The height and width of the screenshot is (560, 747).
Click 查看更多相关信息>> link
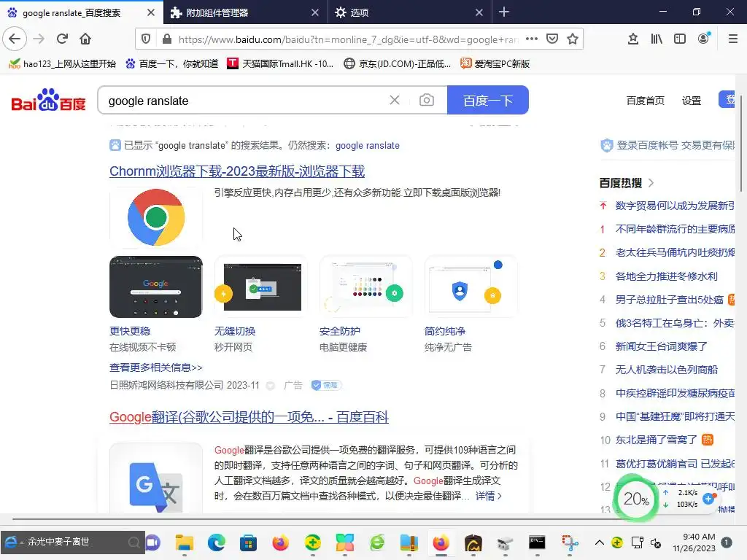point(156,367)
